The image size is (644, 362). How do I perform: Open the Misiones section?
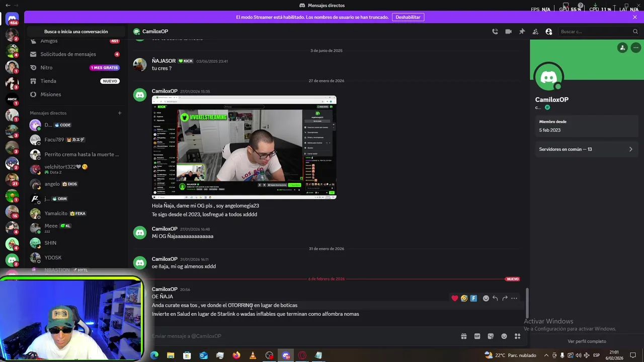pos(75,95)
